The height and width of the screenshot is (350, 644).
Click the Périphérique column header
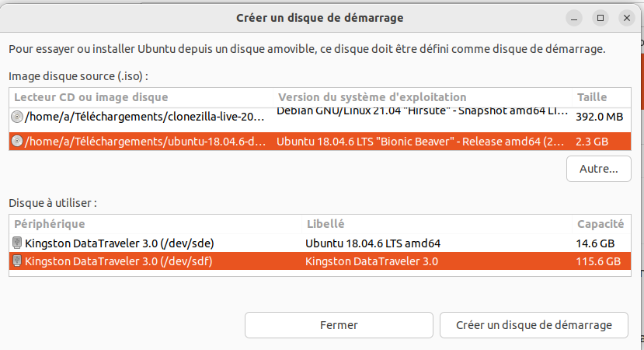155,224
